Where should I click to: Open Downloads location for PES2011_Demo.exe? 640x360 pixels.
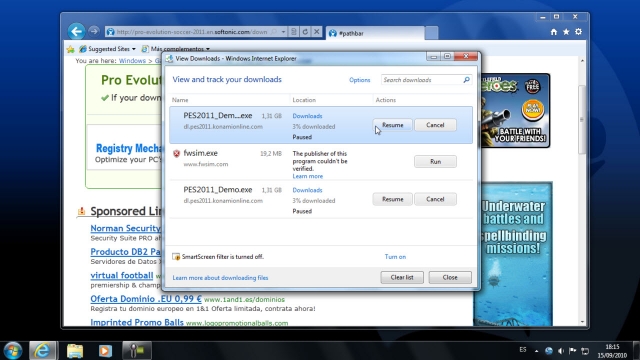[307, 190]
